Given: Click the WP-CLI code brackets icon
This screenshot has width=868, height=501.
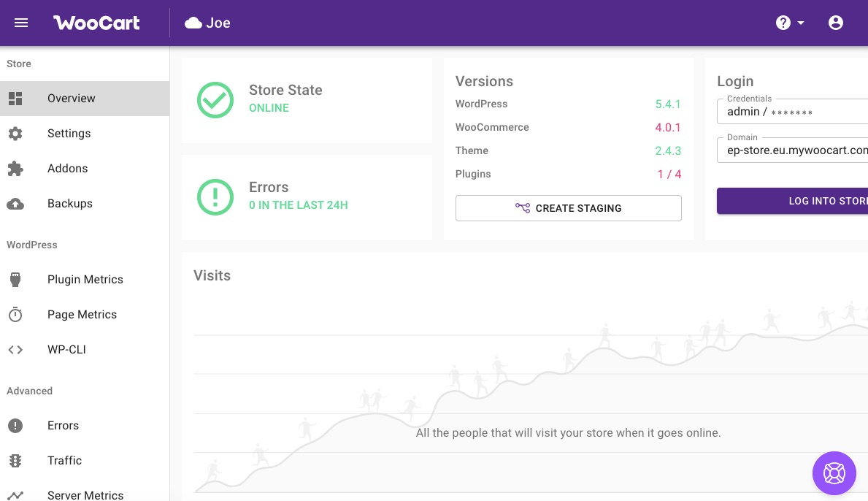Looking at the screenshot, I should tap(15, 350).
